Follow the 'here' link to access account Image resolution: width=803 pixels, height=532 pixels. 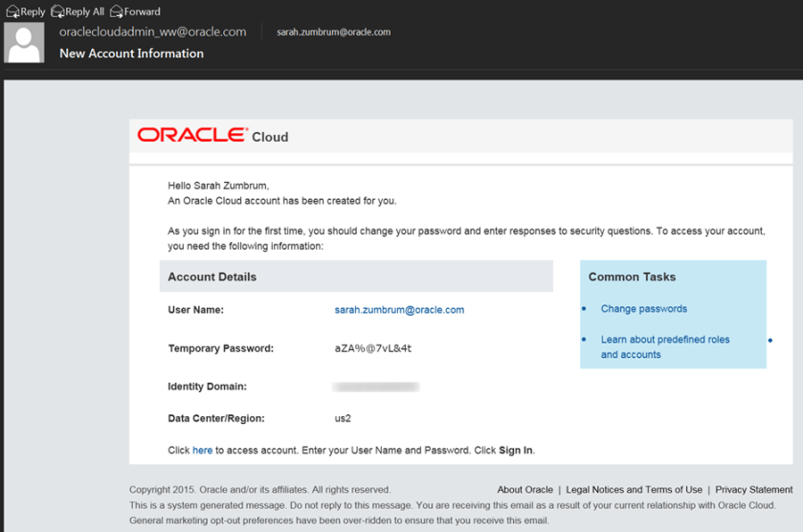[202, 450]
